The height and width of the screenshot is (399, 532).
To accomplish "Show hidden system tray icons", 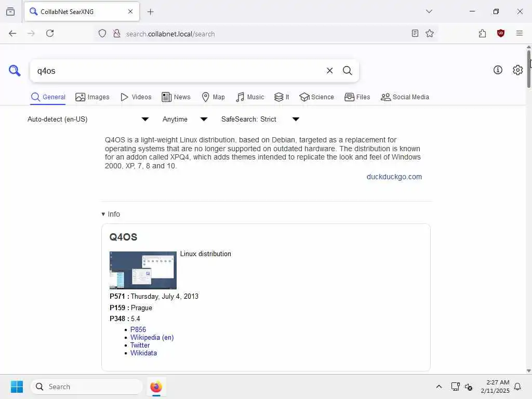I will [x=438, y=387].
